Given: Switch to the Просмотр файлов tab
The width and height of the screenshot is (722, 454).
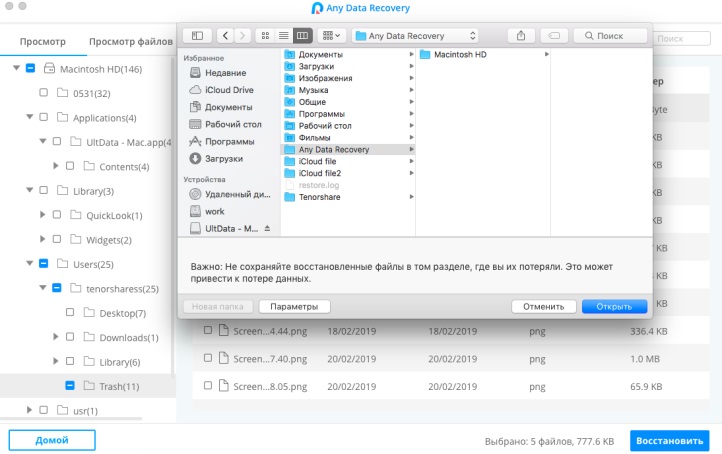Looking at the screenshot, I should coord(131,41).
